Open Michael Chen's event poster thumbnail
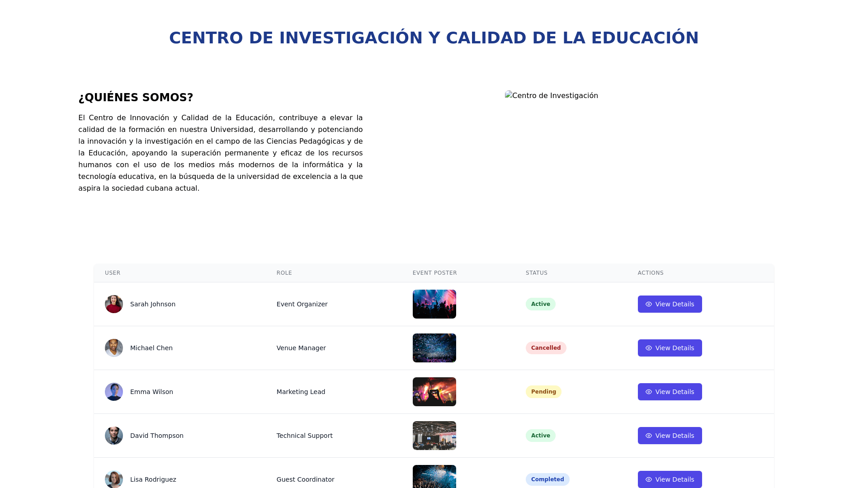The width and height of the screenshot is (868, 488). pos(434,348)
